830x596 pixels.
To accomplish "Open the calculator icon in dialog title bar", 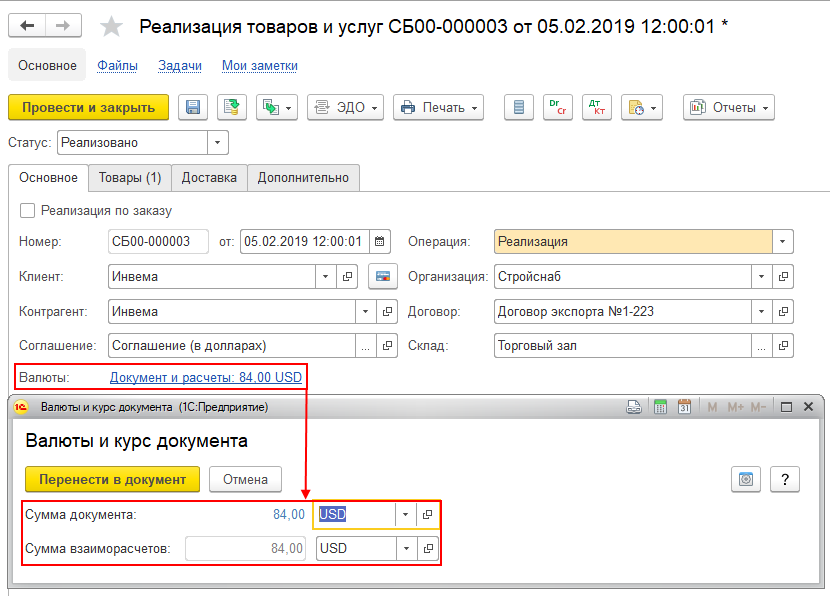I will click(x=660, y=407).
